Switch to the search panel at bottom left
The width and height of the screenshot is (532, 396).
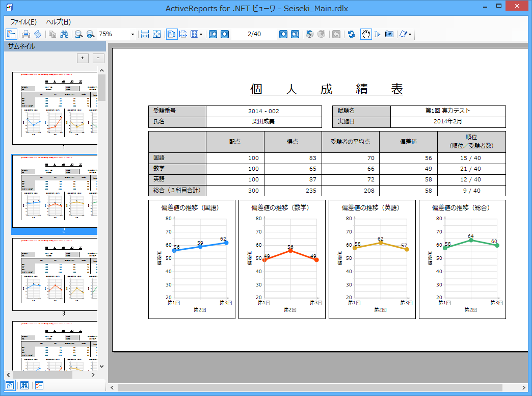pos(23,386)
